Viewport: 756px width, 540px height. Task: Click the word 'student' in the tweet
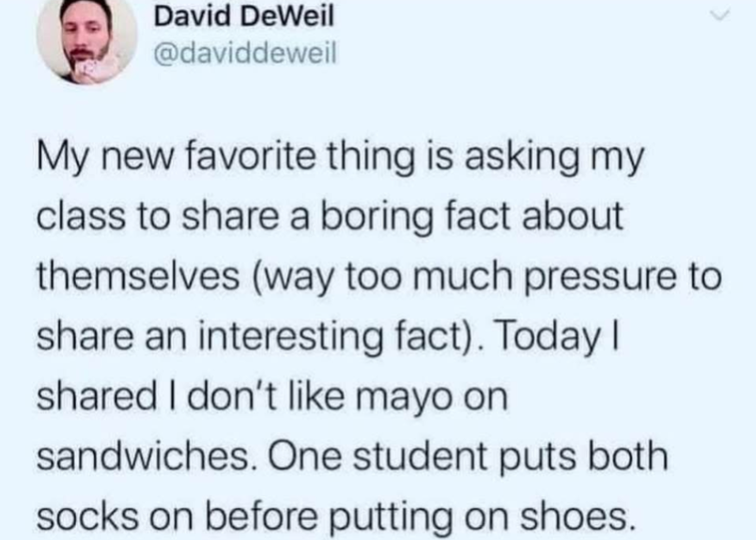click(x=420, y=456)
